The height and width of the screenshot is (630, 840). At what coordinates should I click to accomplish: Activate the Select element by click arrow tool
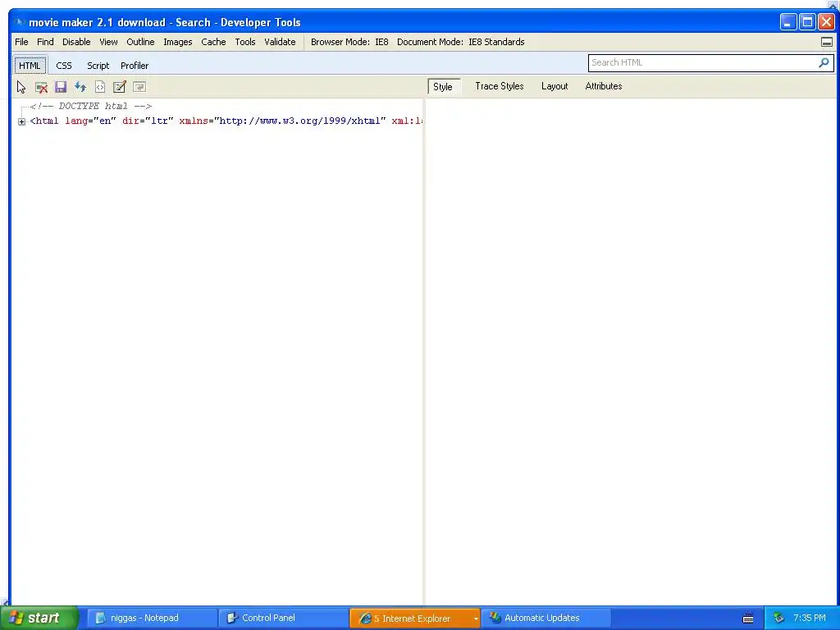(21, 87)
